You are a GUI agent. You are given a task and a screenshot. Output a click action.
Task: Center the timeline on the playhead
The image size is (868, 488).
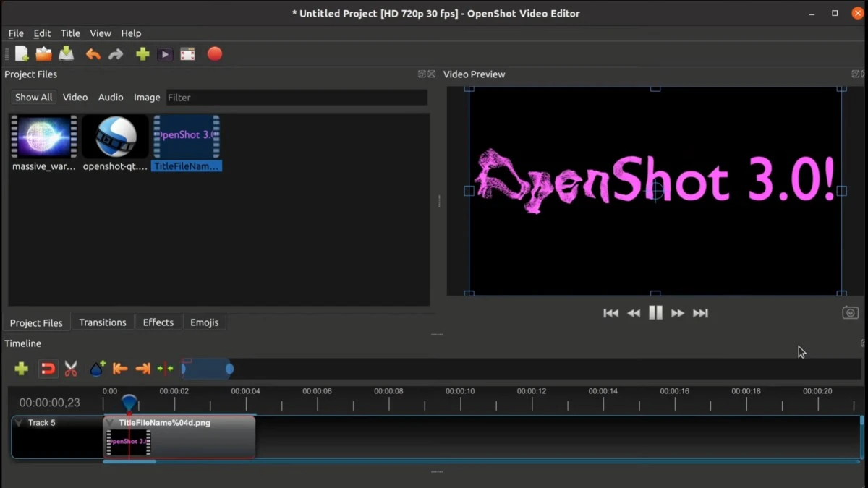pyautogui.click(x=165, y=369)
